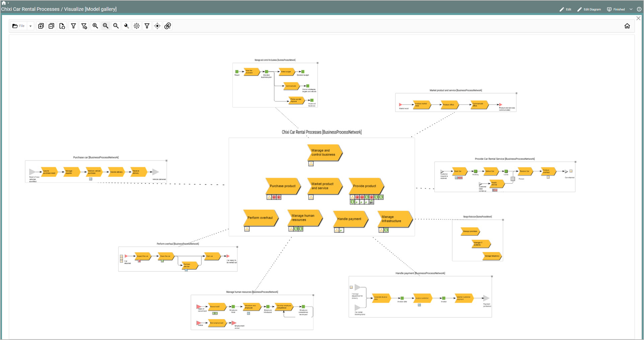The height and width of the screenshot is (340, 644).
Task: Click the home icon in the toolbar's right end
Action: coord(627,26)
